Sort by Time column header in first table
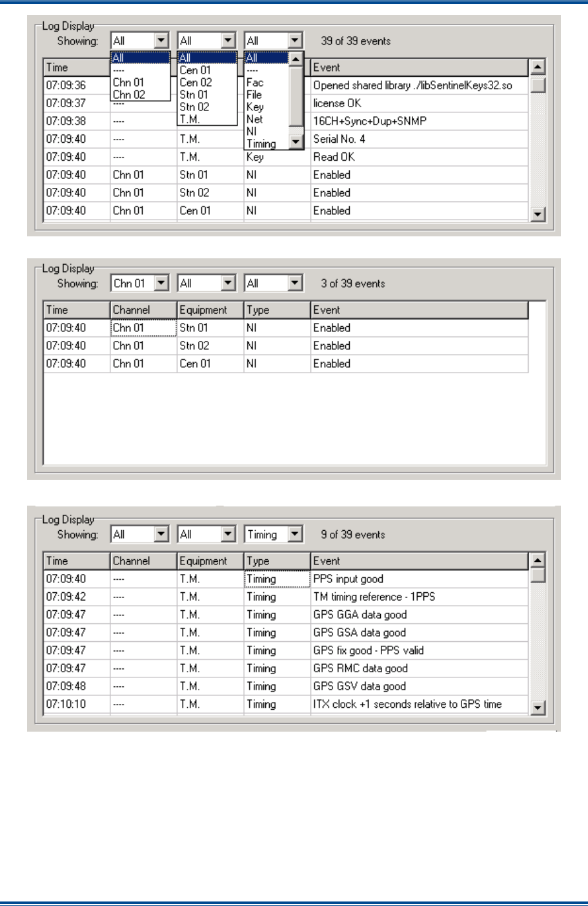 77,67
